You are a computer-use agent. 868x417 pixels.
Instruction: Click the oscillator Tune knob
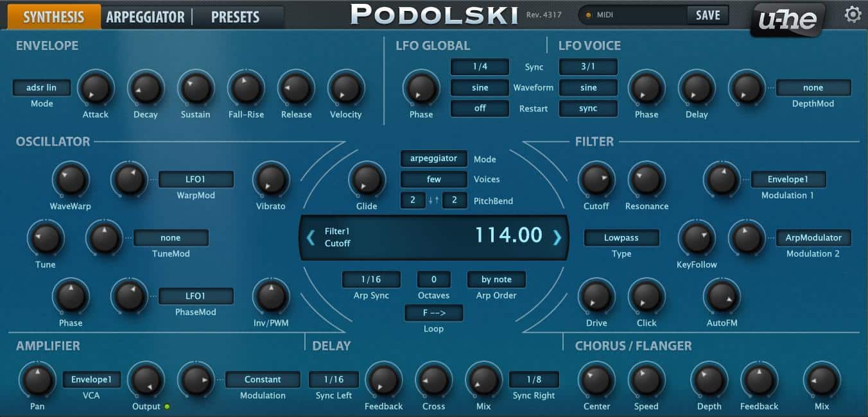click(46, 238)
